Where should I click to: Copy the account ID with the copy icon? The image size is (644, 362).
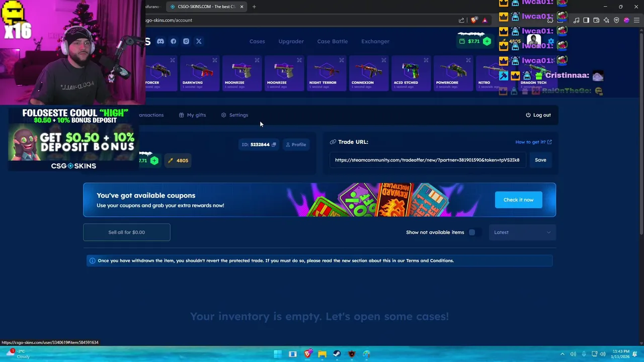(274, 144)
